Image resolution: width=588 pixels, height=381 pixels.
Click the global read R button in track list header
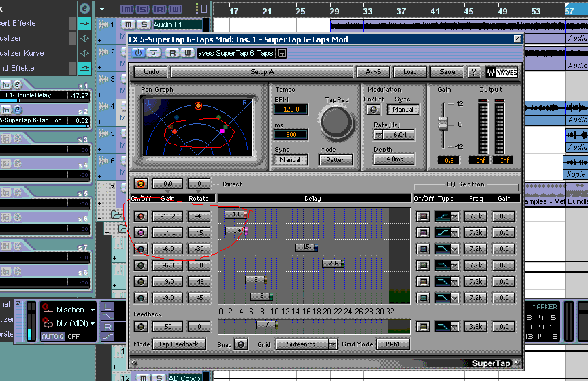159,9
